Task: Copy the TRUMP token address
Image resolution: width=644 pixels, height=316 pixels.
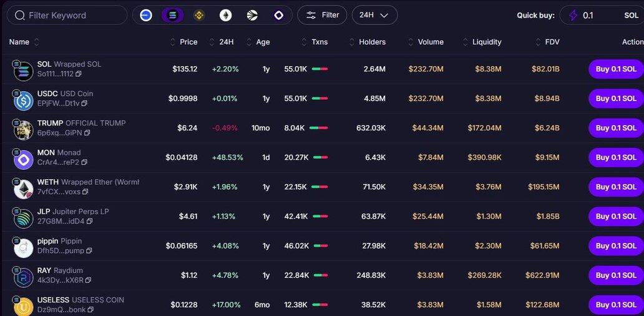Action: (87, 133)
